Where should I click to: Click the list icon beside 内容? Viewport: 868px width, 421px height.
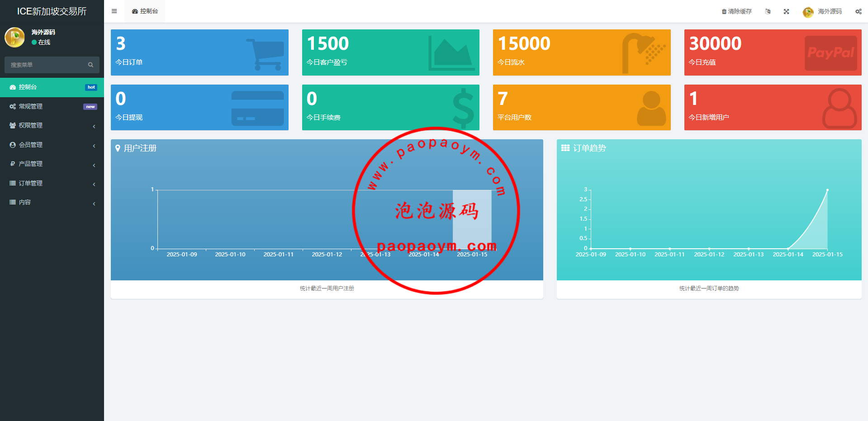13,202
